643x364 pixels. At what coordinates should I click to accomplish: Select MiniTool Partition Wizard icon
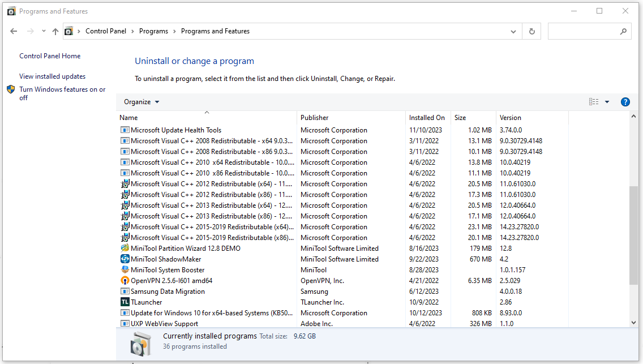pos(125,248)
